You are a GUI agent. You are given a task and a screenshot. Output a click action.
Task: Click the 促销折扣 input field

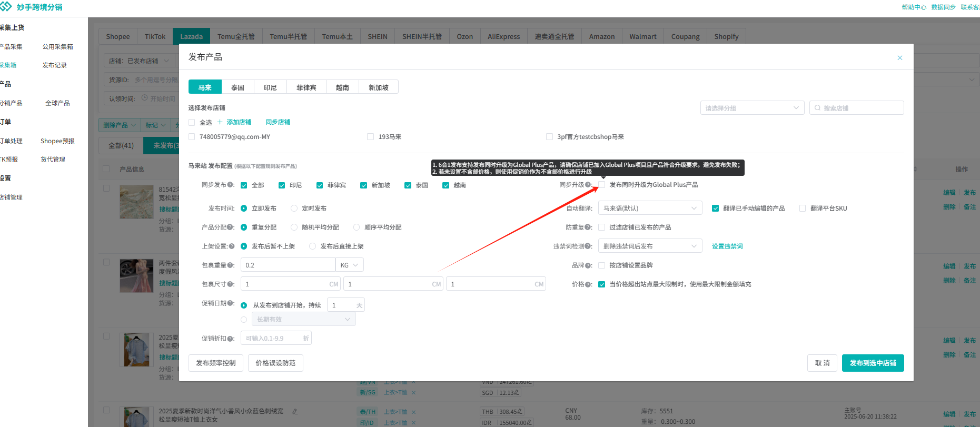[x=276, y=338]
